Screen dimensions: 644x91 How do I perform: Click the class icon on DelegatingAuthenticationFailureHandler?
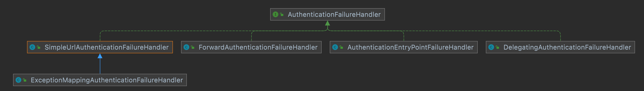click(491, 47)
